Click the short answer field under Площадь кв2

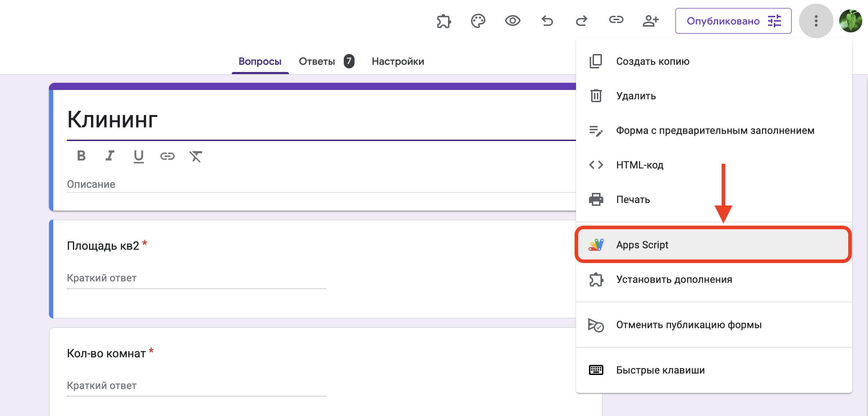(196, 278)
